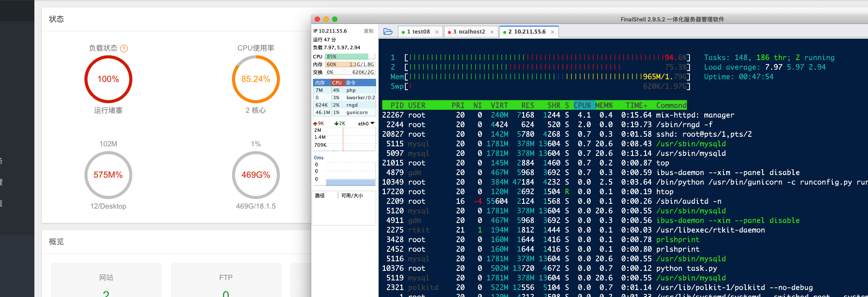Click the 路径 column header in disk table
Screen dimensions: 868x297
[x=320, y=196]
